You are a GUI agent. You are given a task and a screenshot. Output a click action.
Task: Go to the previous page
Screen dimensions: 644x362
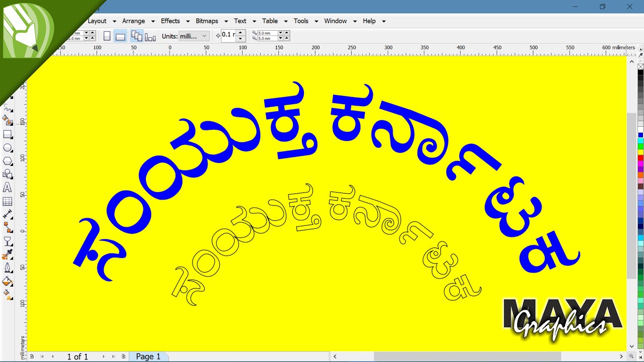click(52, 356)
